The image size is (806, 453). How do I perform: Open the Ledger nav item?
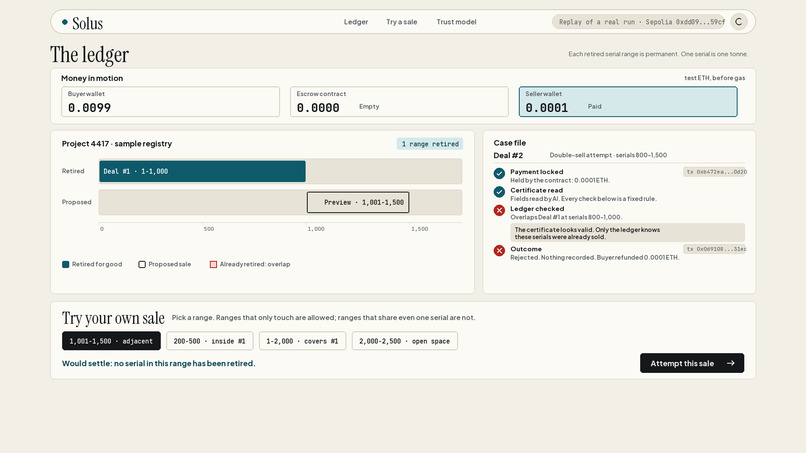pyautogui.click(x=356, y=22)
